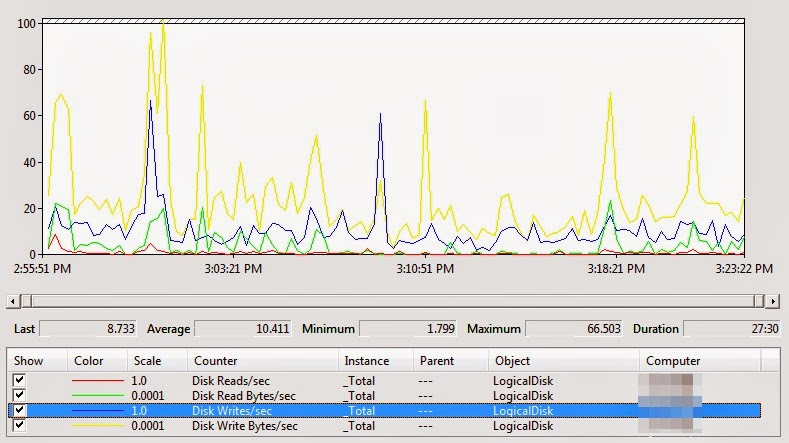
Task: Click the red color line for Disk Reads/sec
Action: point(98,381)
